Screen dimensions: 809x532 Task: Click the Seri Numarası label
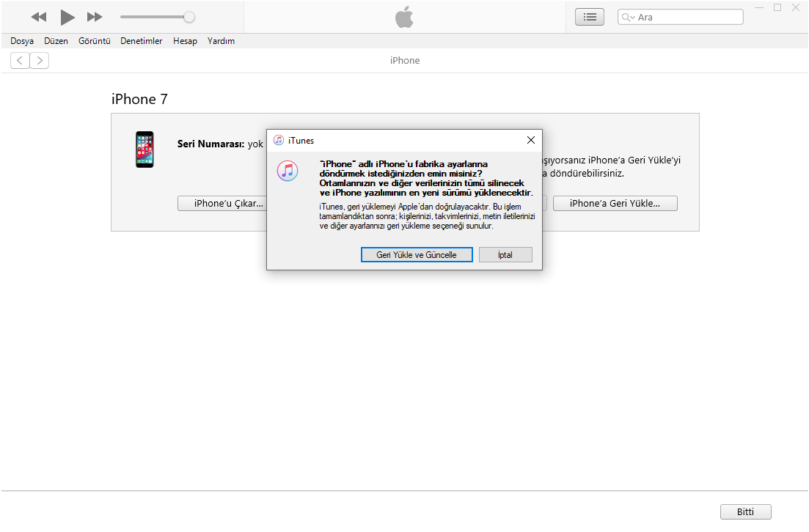(x=211, y=144)
